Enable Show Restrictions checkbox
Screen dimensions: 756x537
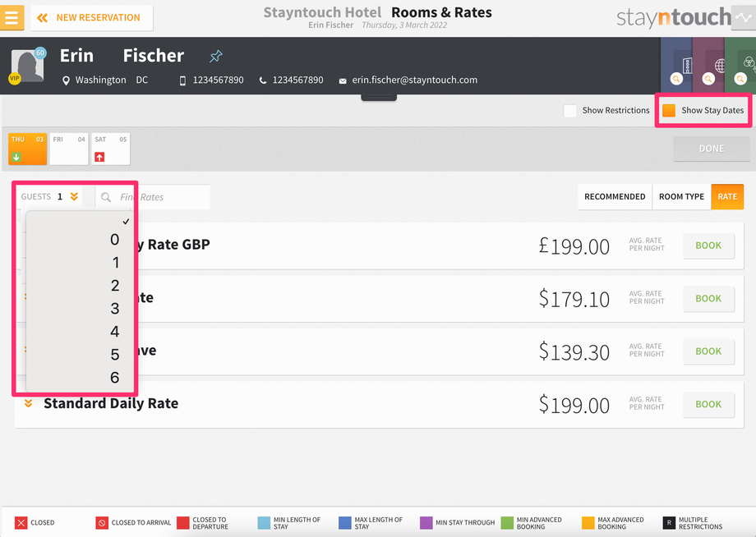point(570,111)
